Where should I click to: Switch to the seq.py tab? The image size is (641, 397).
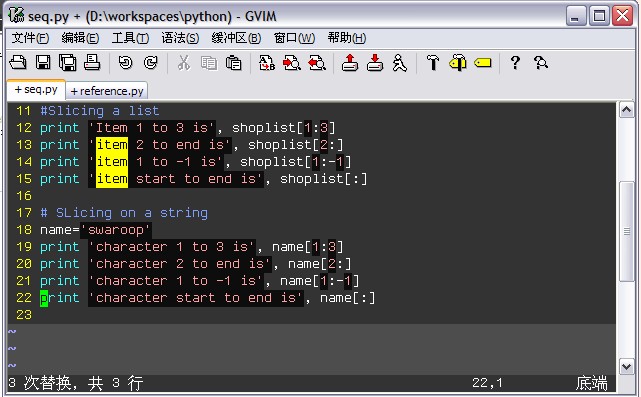click(36, 90)
